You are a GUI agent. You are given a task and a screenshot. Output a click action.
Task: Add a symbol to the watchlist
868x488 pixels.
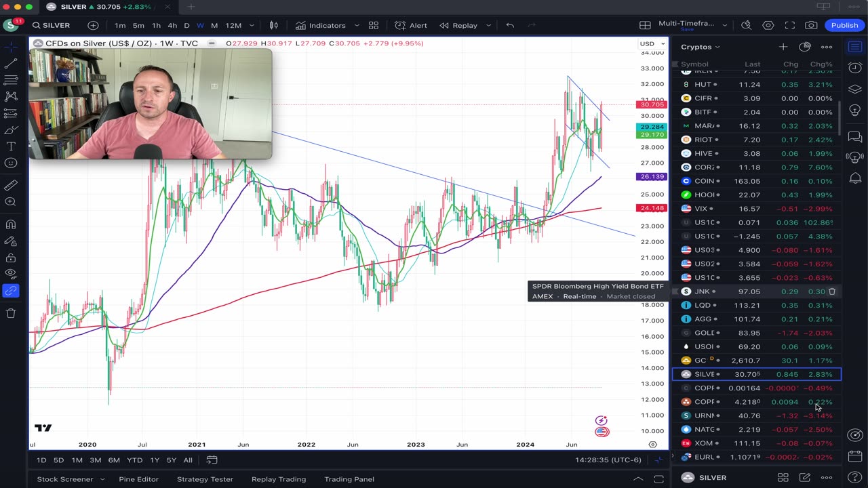783,47
